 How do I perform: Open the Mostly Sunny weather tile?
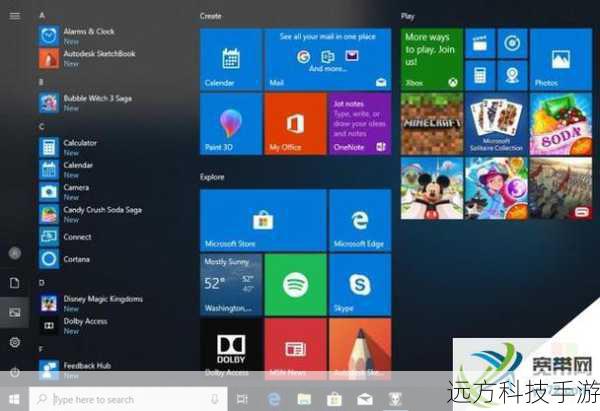(x=231, y=285)
